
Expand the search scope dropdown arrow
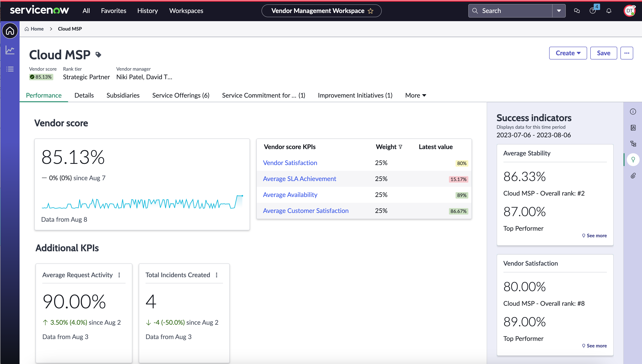[x=559, y=11]
